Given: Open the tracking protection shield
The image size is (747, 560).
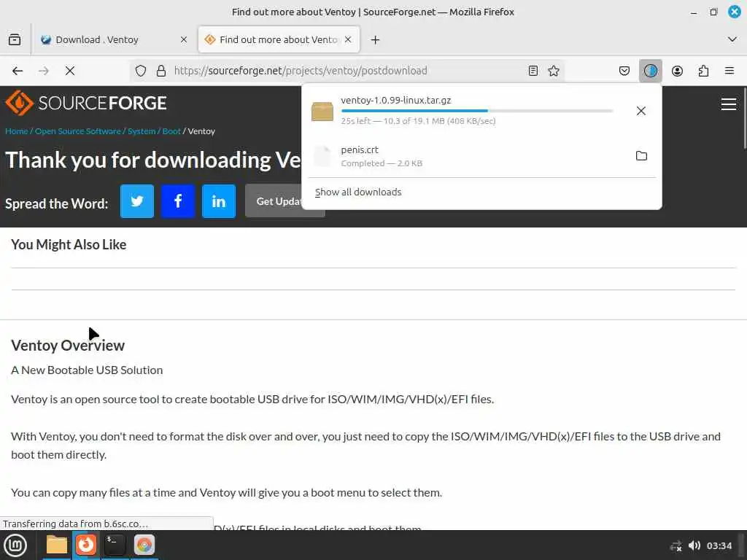Looking at the screenshot, I should click(x=141, y=71).
